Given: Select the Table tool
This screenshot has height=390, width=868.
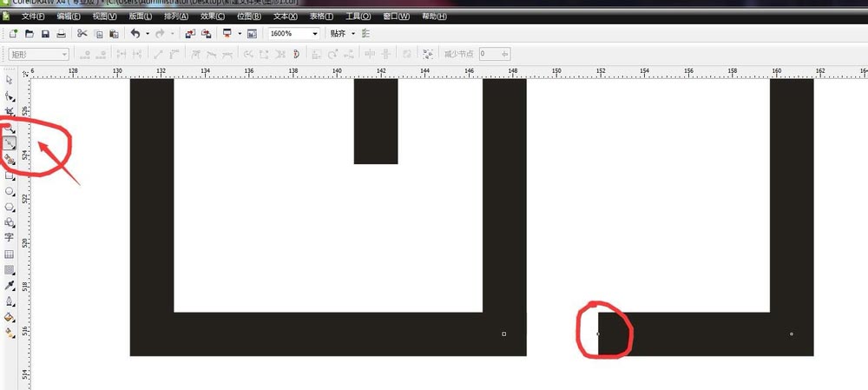Looking at the screenshot, I should point(10,254).
